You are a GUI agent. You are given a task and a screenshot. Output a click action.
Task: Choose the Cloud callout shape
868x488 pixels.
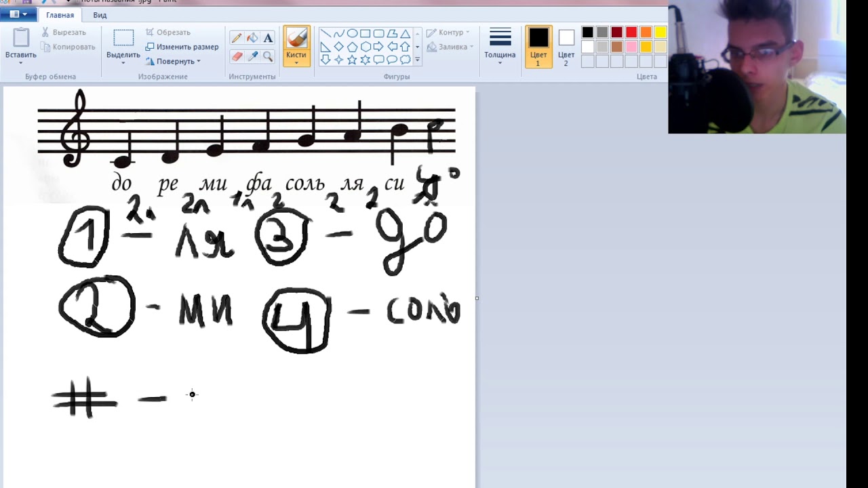[405, 60]
